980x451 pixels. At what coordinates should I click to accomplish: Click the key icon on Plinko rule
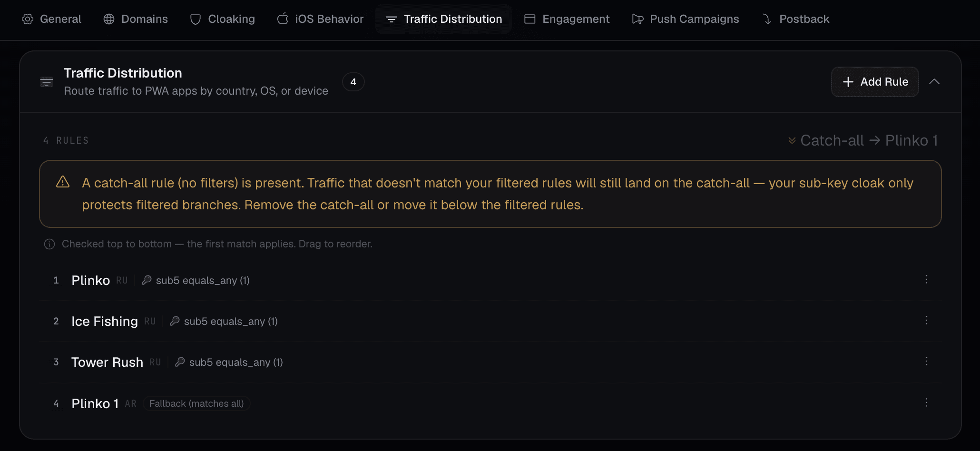click(147, 280)
